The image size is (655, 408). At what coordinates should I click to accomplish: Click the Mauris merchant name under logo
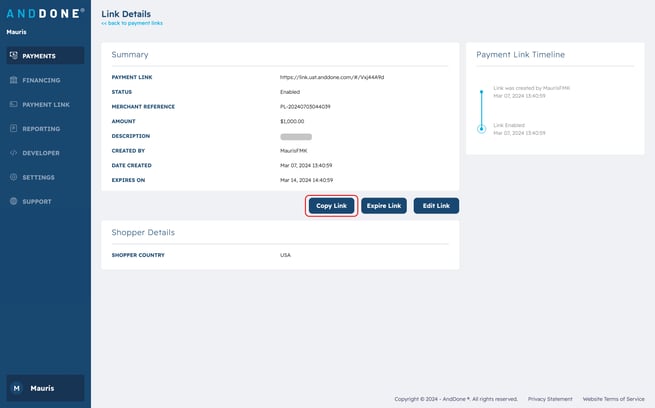tap(16, 32)
